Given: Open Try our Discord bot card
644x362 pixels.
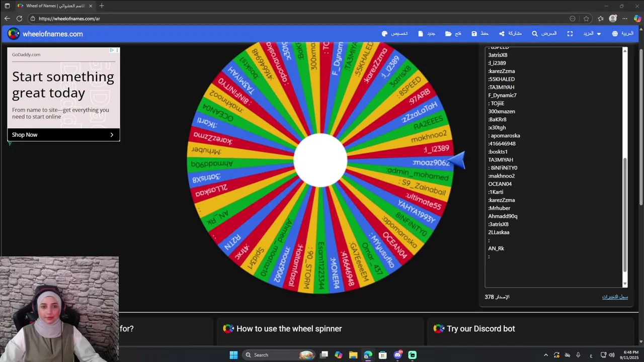Looking at the screenshot, I should coord(480,328).
